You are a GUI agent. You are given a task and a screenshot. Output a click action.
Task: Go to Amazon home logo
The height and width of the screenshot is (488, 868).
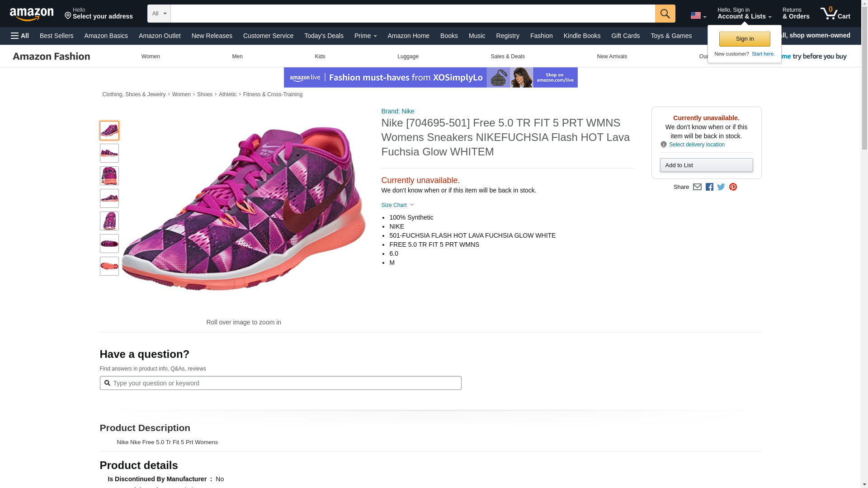(x=32, y=14)
